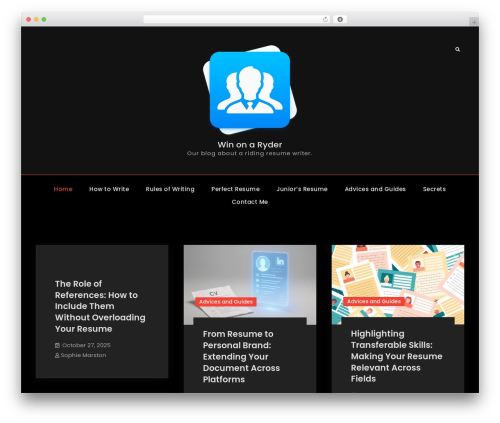Click Advices and Guides tag on CV image
Image resolution: width=500 pixels, height=423 pixels.
[x=226, y=302]
